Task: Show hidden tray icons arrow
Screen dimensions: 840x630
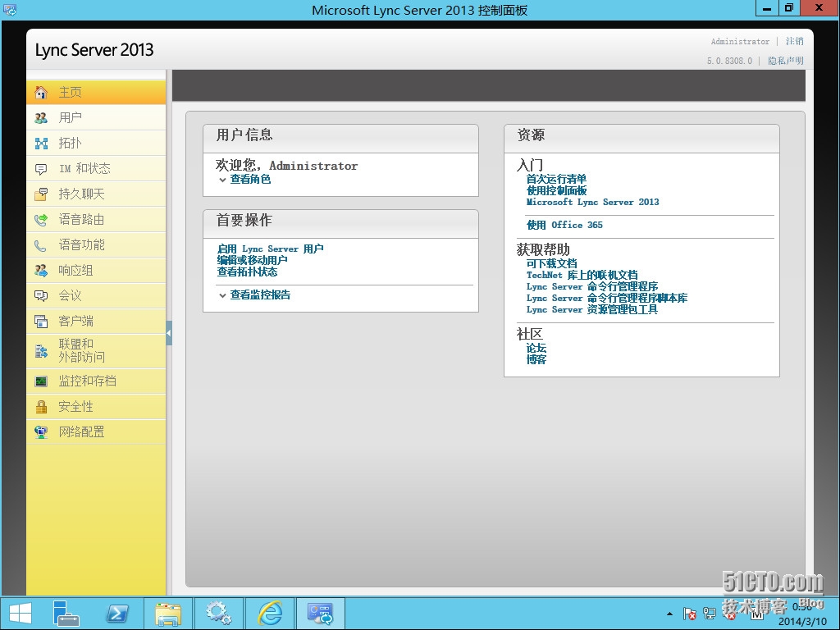Action: [669, 614]
